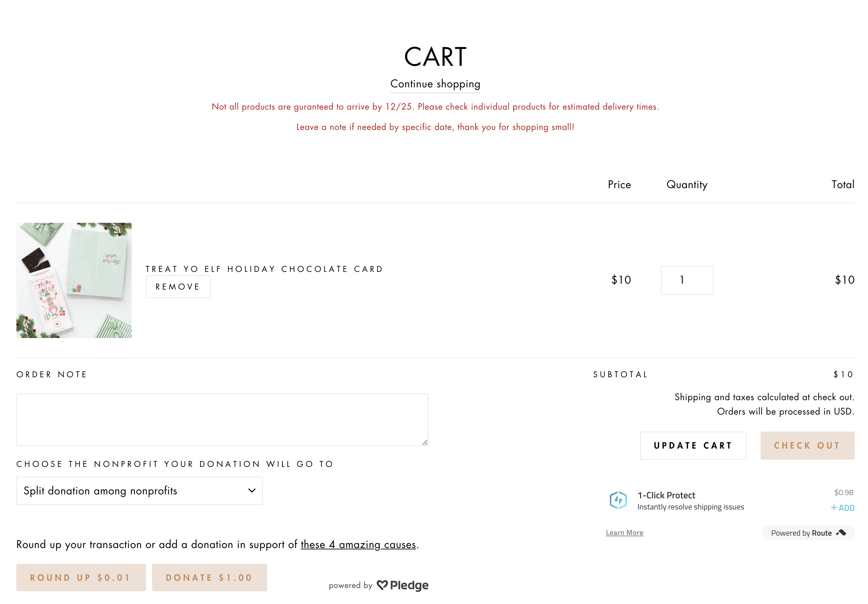This screenshot has width=868, height=604.
Task: Click the Continue shopping link
Action: [435, 84]
